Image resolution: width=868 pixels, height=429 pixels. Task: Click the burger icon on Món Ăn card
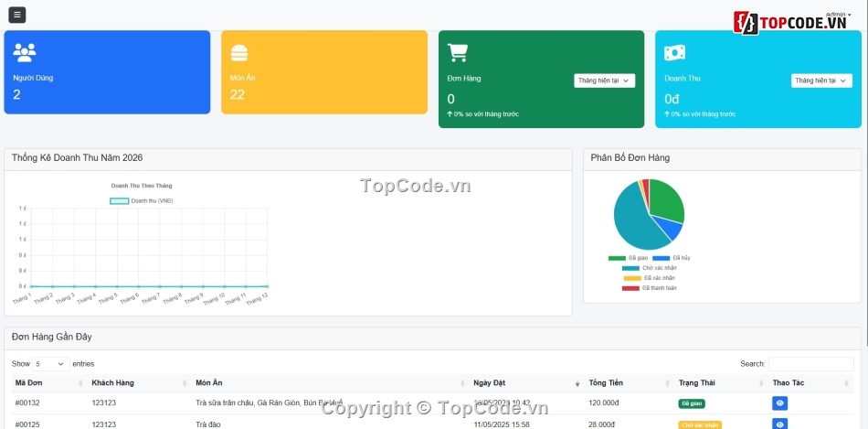tap(239, 53)
